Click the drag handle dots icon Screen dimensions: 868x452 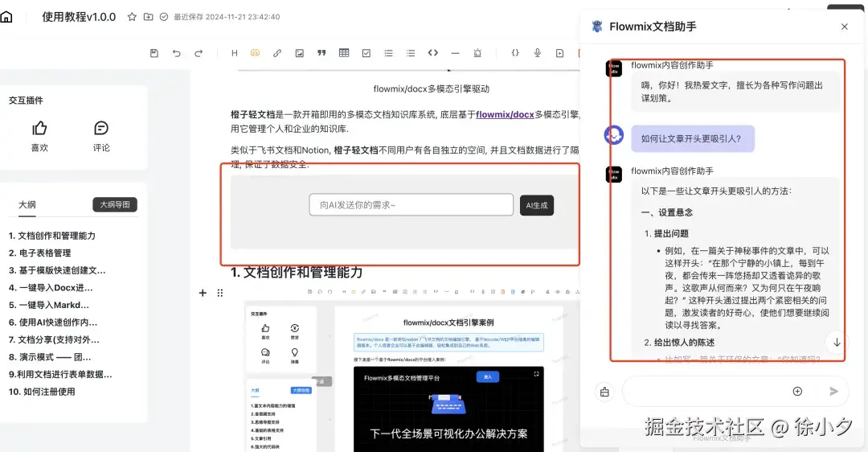pos(220,293)
